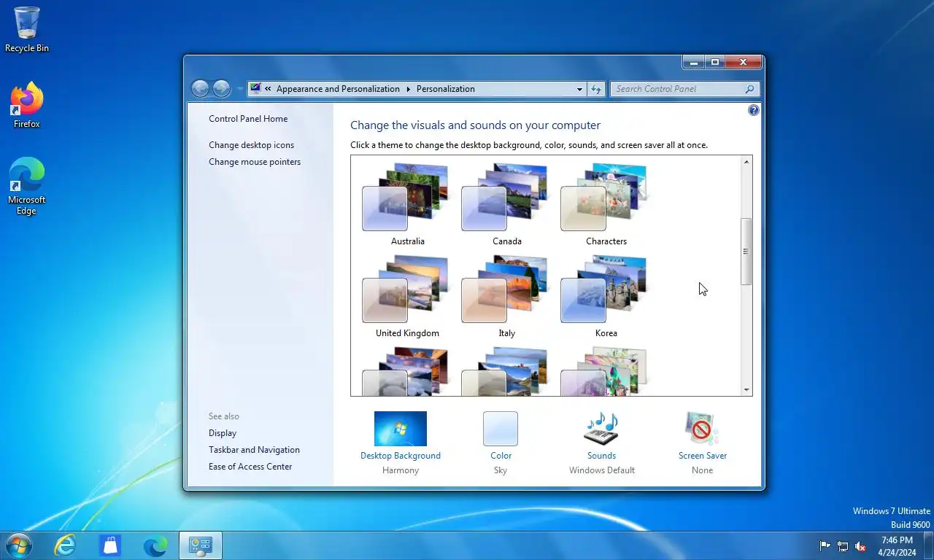The height and width of the screenshot is (560, 934).
Task: Click the muted volume tray icon
Action: [x=860, y=546]
